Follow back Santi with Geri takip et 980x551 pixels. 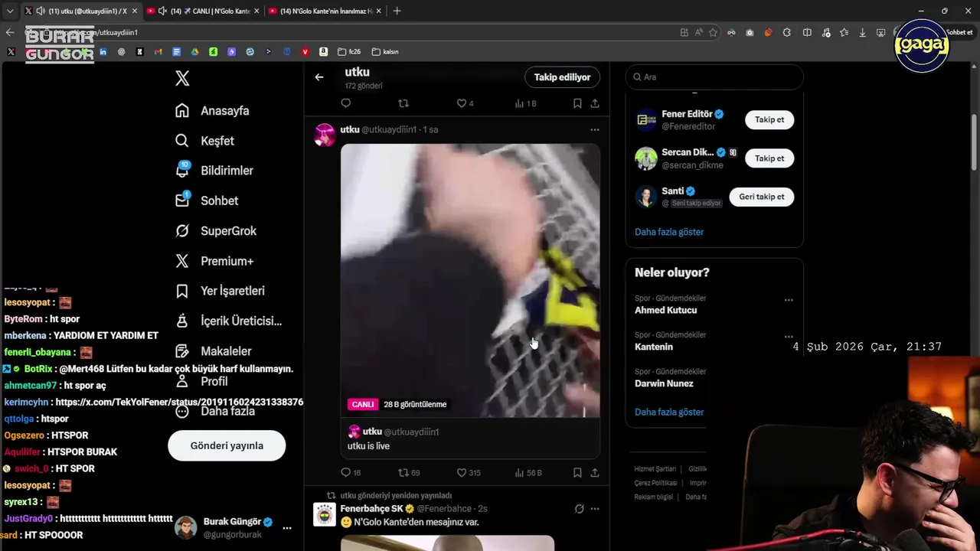tap(762, 197)
